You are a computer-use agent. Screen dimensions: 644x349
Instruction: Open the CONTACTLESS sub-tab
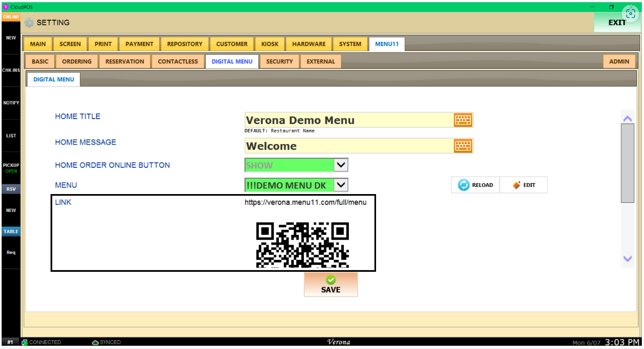[178, 61]
